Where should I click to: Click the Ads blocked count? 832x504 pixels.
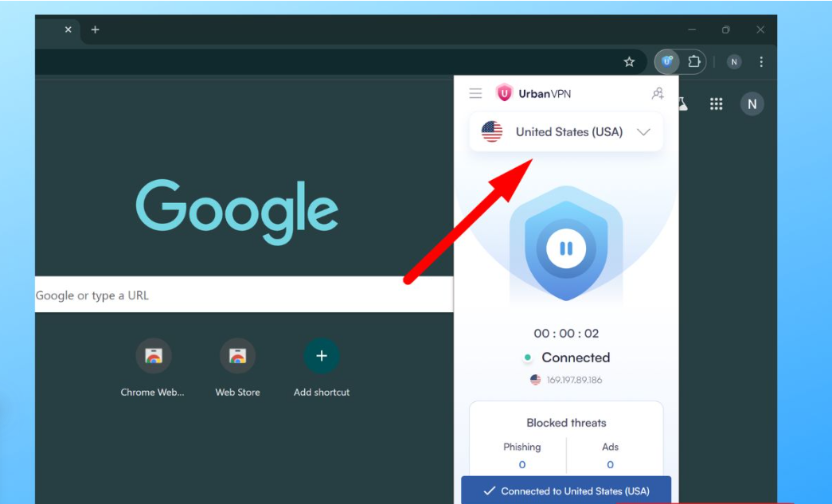tap(610, 465)
